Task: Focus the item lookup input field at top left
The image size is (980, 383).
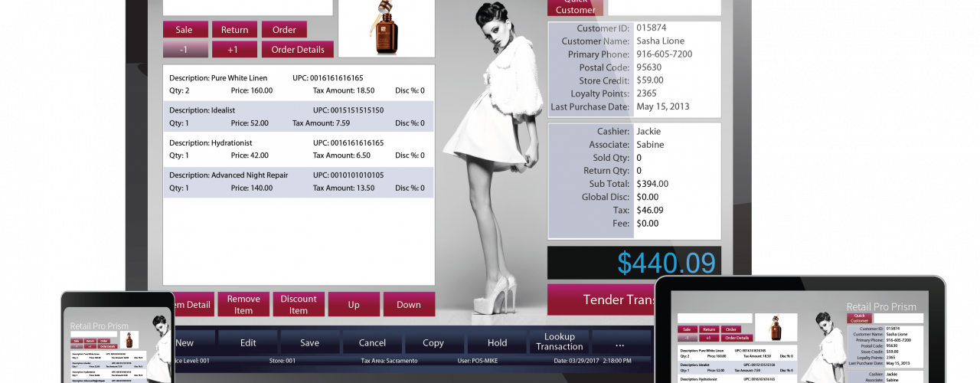Action: [x=248, y=8]
